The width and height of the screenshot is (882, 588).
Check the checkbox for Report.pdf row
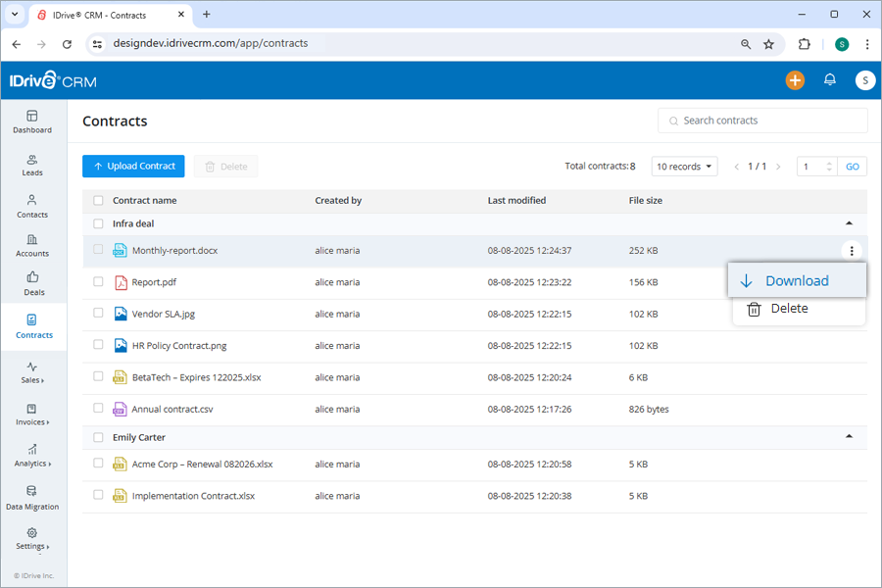click(98, 281)
